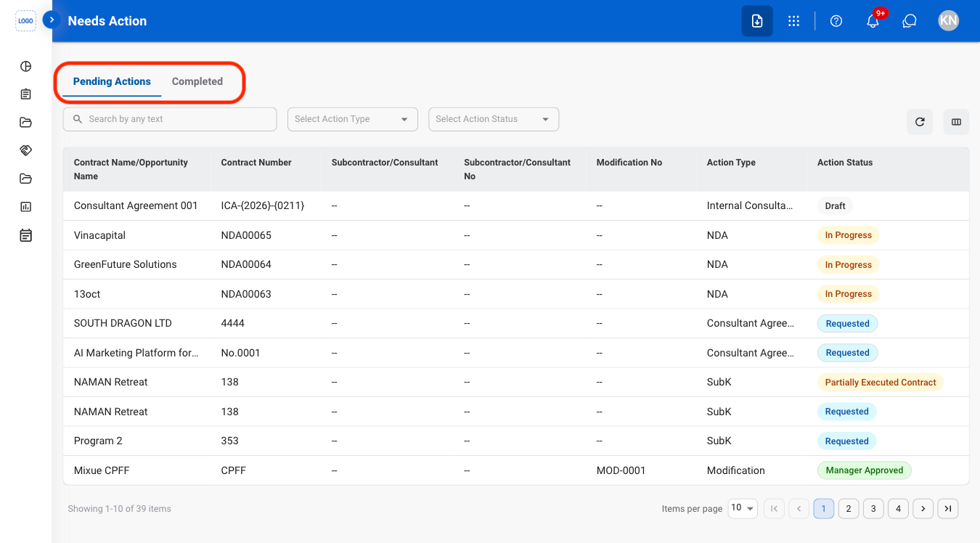Jump to the last page button
The width and height of the screenshot is (980, 543).
coord(947,509)
